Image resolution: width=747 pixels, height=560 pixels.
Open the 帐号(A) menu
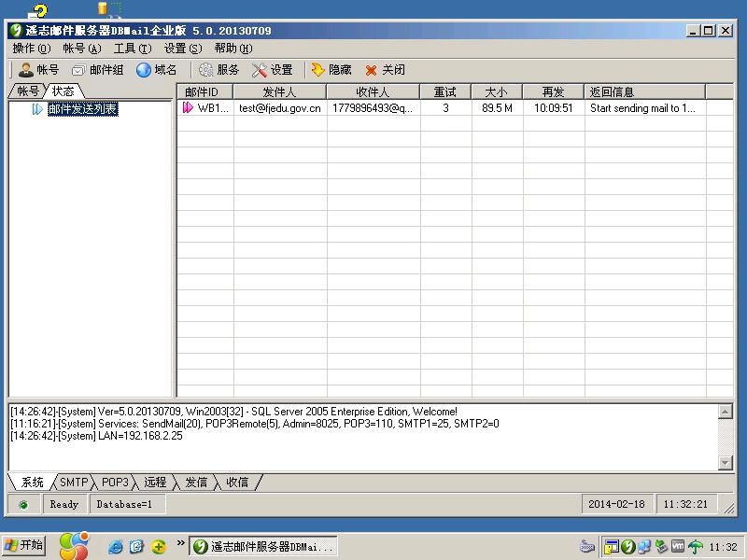[x=82, y=49]
